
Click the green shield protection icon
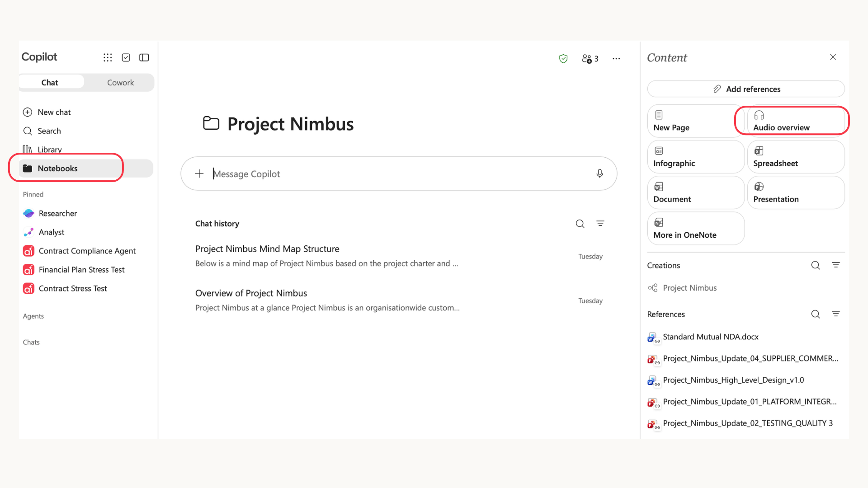click(563, 59)
